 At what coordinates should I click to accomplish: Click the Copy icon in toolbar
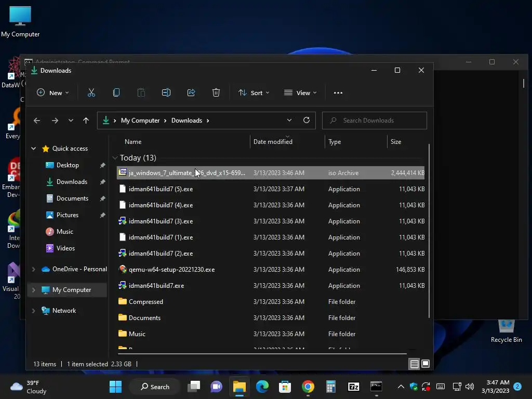point(116,92)
